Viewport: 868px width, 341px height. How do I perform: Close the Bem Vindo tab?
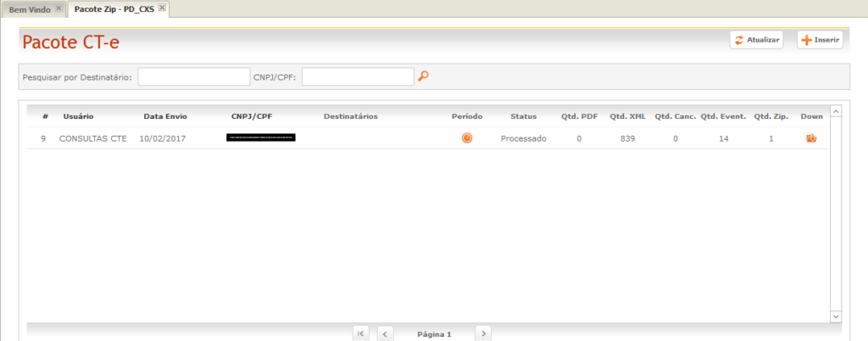point(58,8)
